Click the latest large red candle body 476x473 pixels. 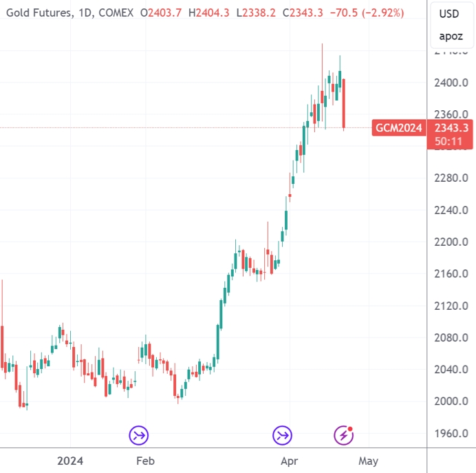(344, 103)
